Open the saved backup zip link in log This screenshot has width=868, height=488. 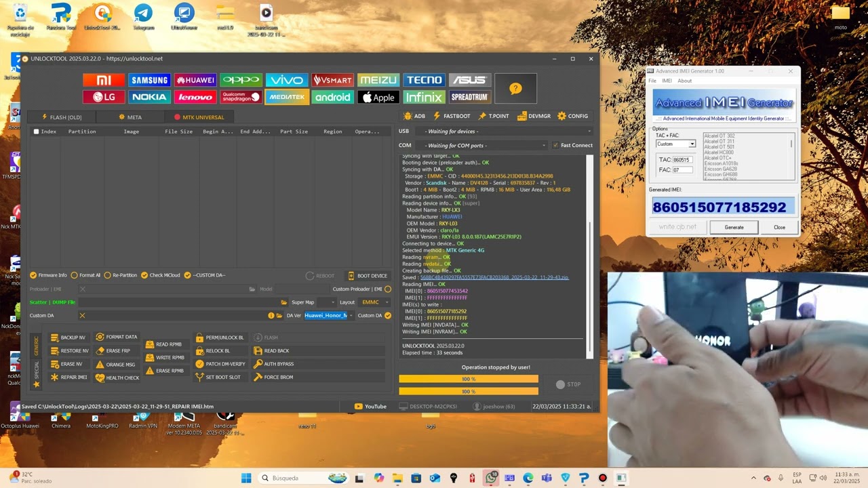[494, 277]
